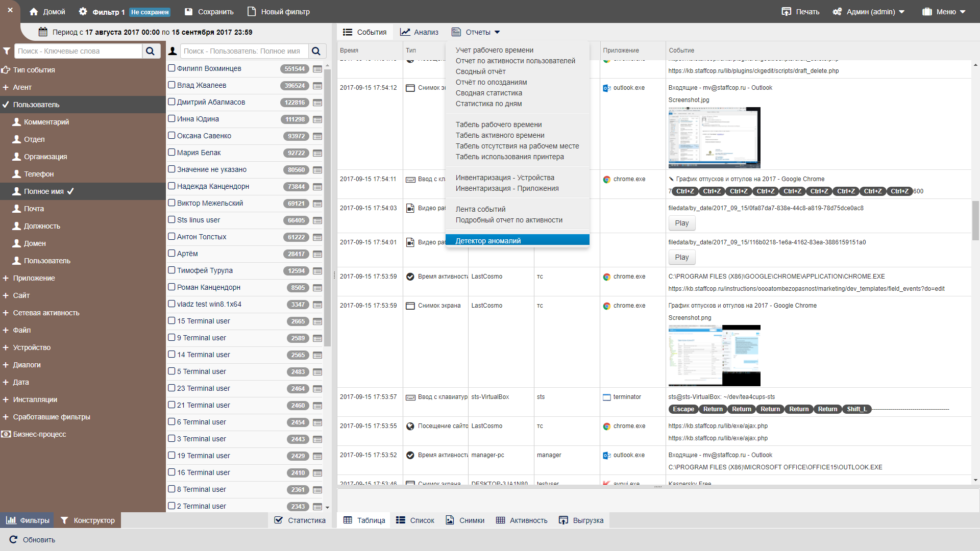Toggle the Статистика checkbox
Viewport: 980px width, 551px height.
279,520
